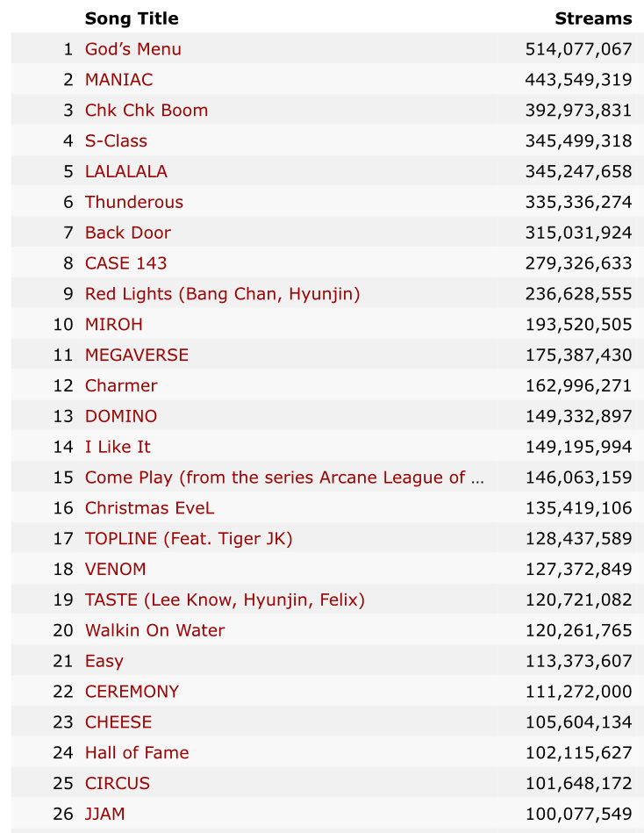
Task: Open TOPLINE (Feat. Tiger JK) link
Action: point(189,539)
